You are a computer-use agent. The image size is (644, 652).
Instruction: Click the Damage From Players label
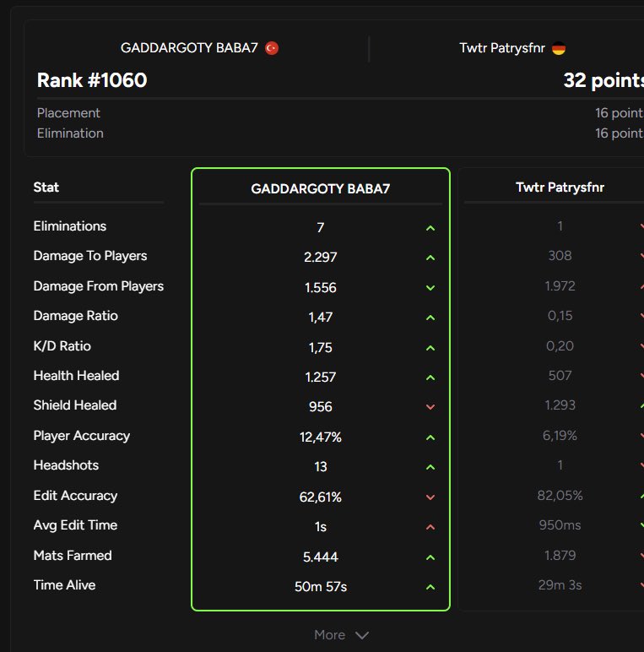point(99,286)
